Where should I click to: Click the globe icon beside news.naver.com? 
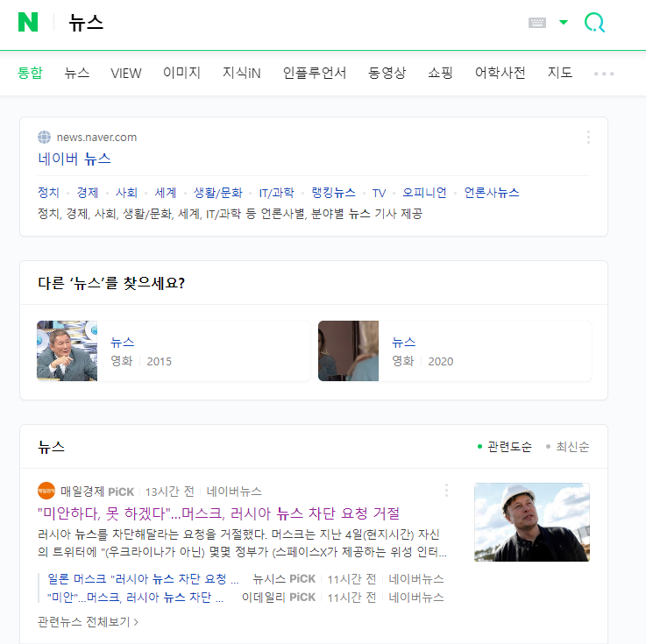tap(44, 137)
